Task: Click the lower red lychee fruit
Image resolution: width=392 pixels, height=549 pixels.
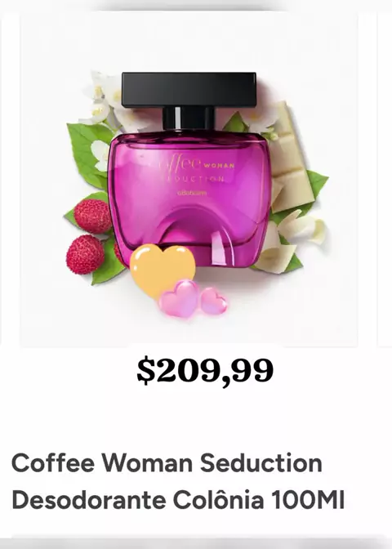Action: (85, 255)
